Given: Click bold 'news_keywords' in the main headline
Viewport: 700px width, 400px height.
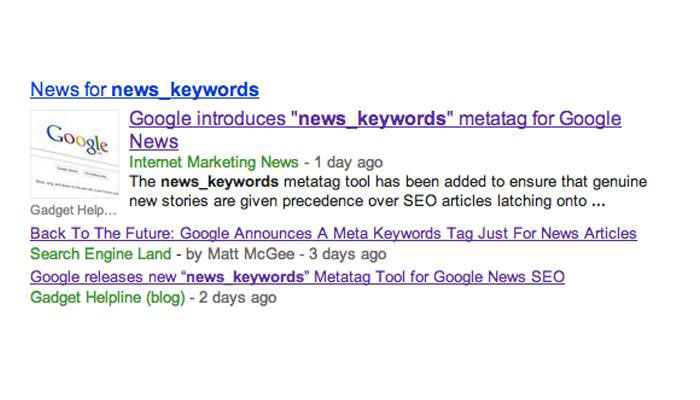Looking at the screenshot, I should [372, 119].
